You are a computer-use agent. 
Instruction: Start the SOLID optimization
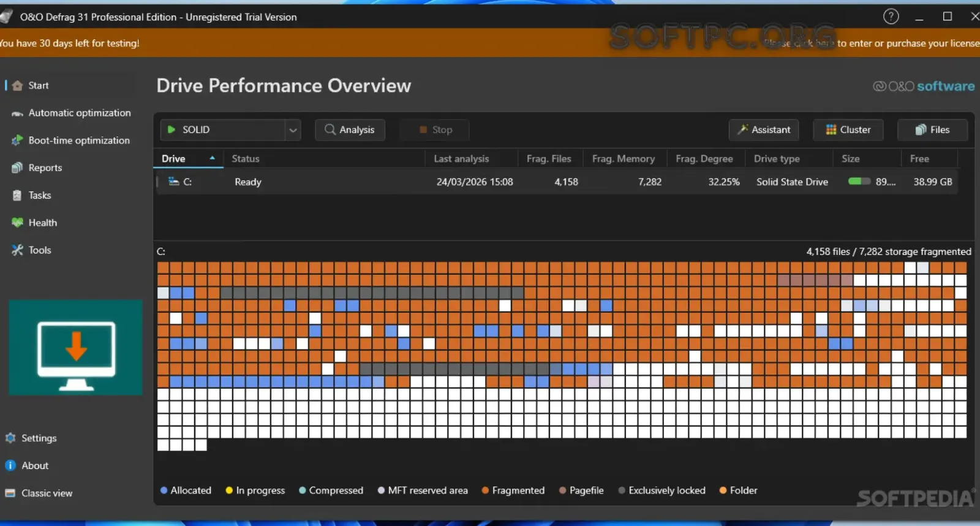[x=223, y=130]
